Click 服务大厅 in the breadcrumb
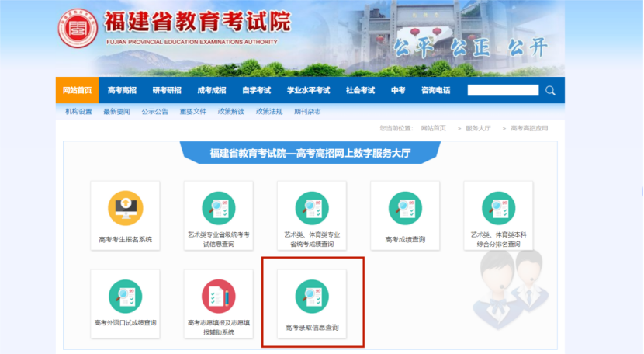This screenshot has height=354, width=644. (478, 128)
